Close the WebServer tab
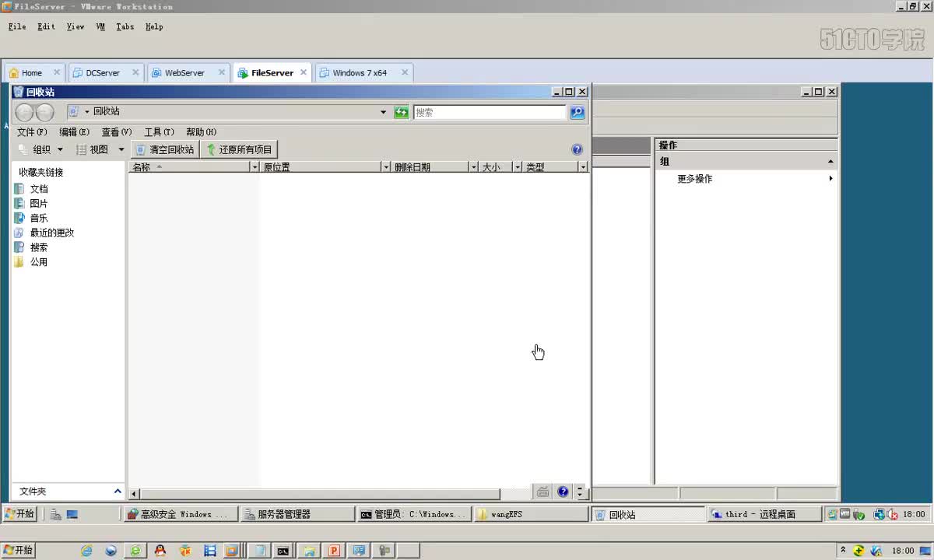 click(x=221, y=72)
